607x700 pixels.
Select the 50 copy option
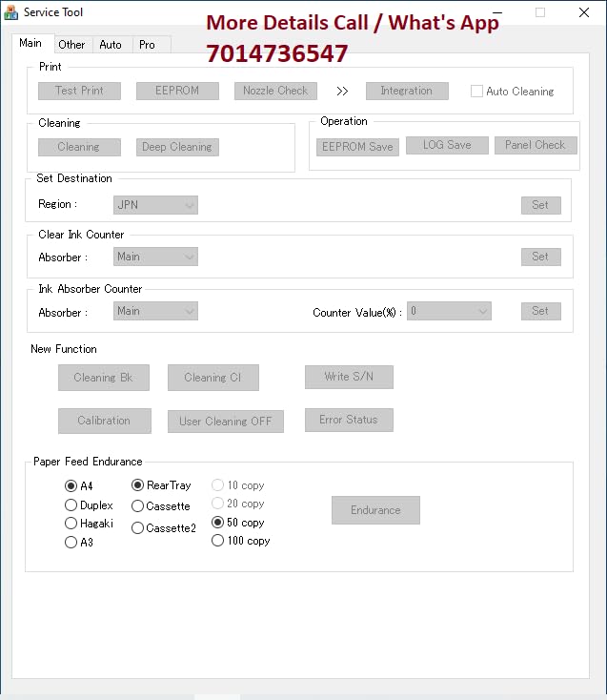217,522
